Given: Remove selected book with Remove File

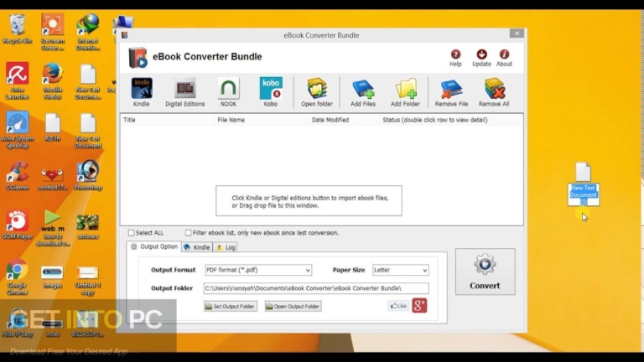Looking at the screenshot, I should coord(451,92).
